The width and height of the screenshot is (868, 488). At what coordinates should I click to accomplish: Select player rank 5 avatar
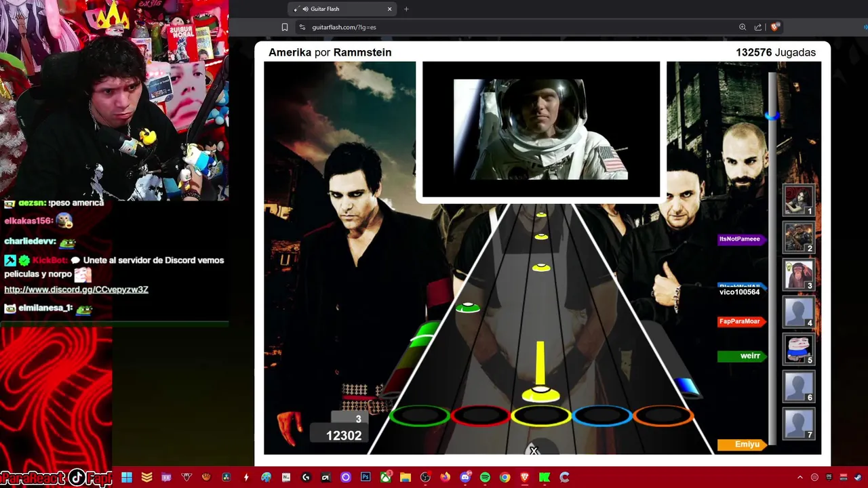coord(799,349)
